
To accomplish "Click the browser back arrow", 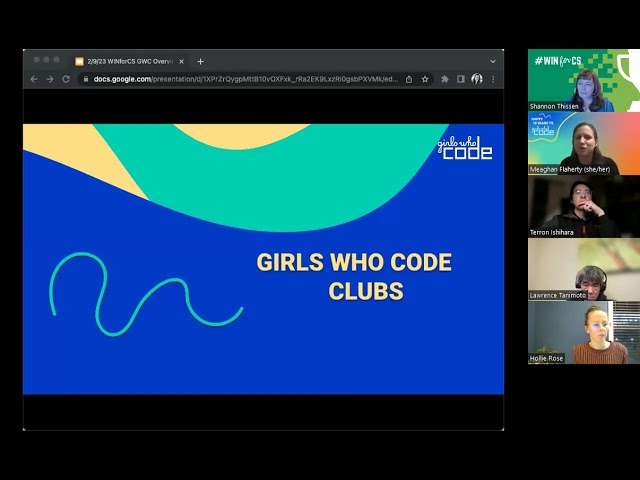I will coord(34,79).
